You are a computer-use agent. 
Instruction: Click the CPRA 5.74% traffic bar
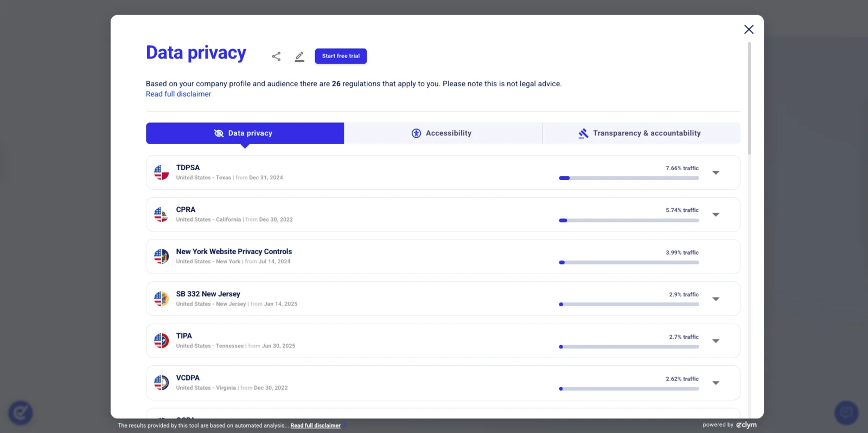coord(629,221)
